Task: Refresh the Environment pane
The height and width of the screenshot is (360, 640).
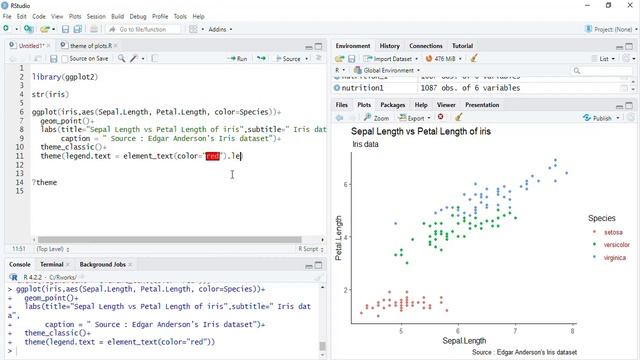Action: (x=626, y=58)
